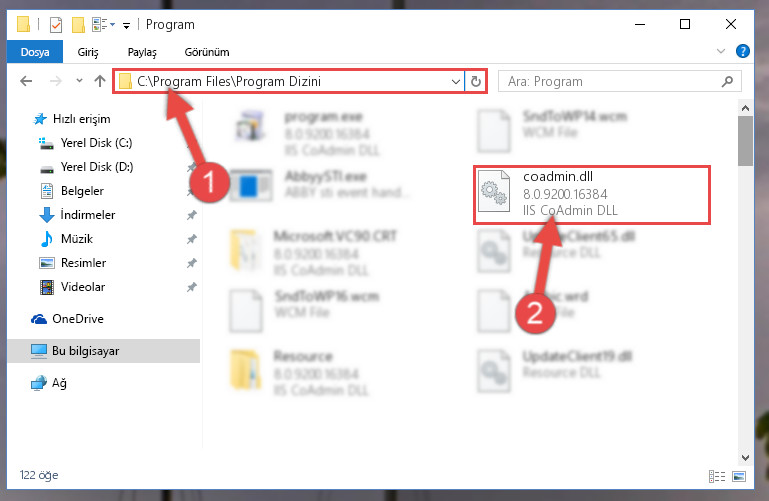Click the refresh icon beside address bar
This screenshot has height=501, width=769.
tap(476, 81)
